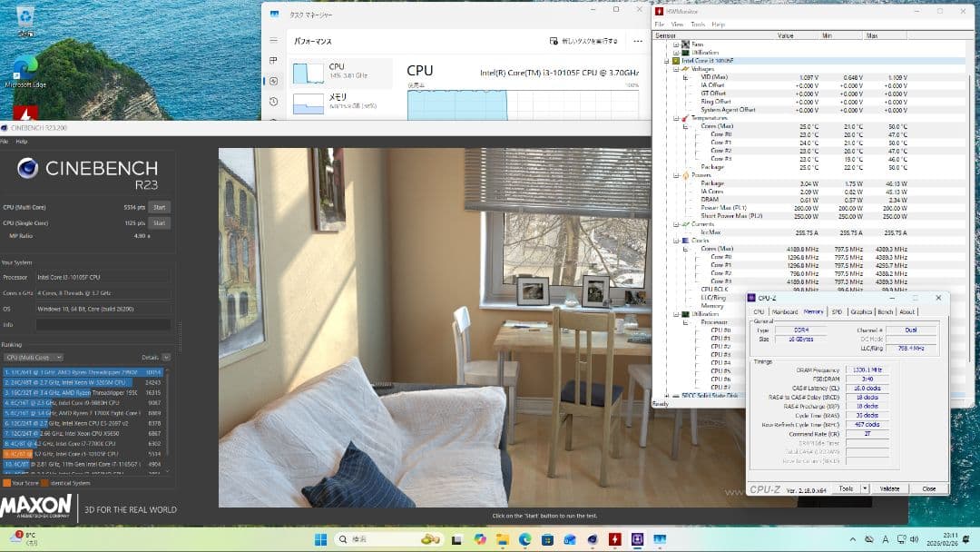The width and height of the screenshot is (980, 552).
Task: Select the メモリ graph thumbnail in Task Manager
Action: pos(309,103)
